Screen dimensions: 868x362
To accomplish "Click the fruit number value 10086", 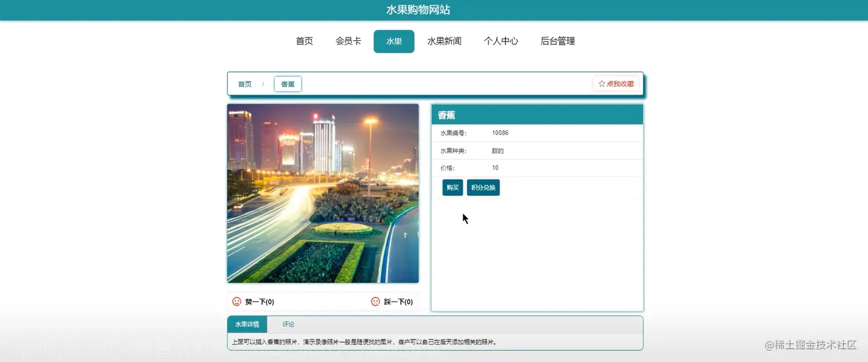I will [500, 133].
